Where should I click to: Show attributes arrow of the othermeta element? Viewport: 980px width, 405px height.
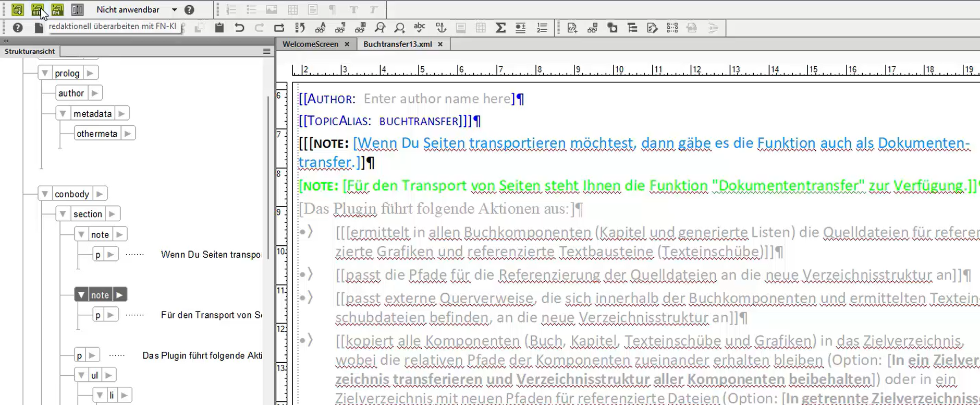tap(128, 134)
